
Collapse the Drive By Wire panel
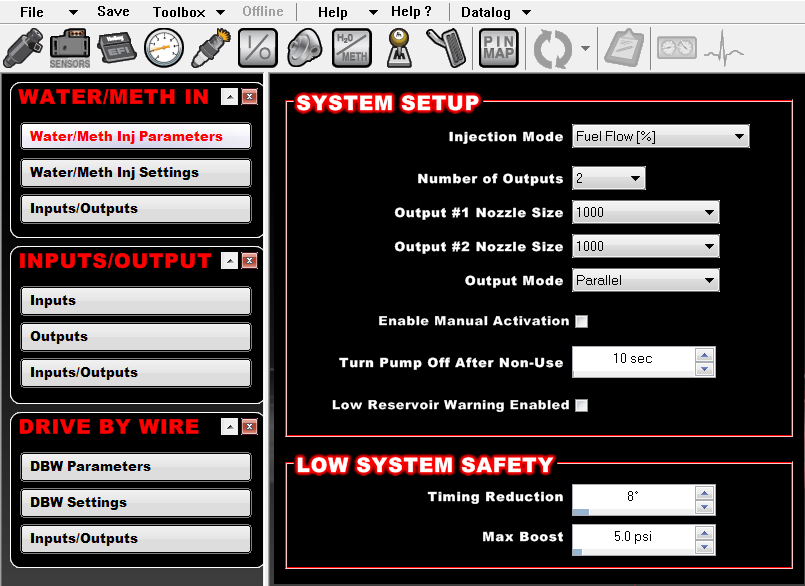tap(229, 427)
